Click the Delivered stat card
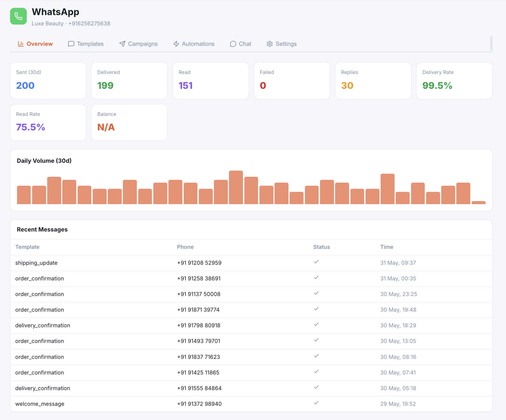This screenshot has width=506, height=420. (129, 81)
